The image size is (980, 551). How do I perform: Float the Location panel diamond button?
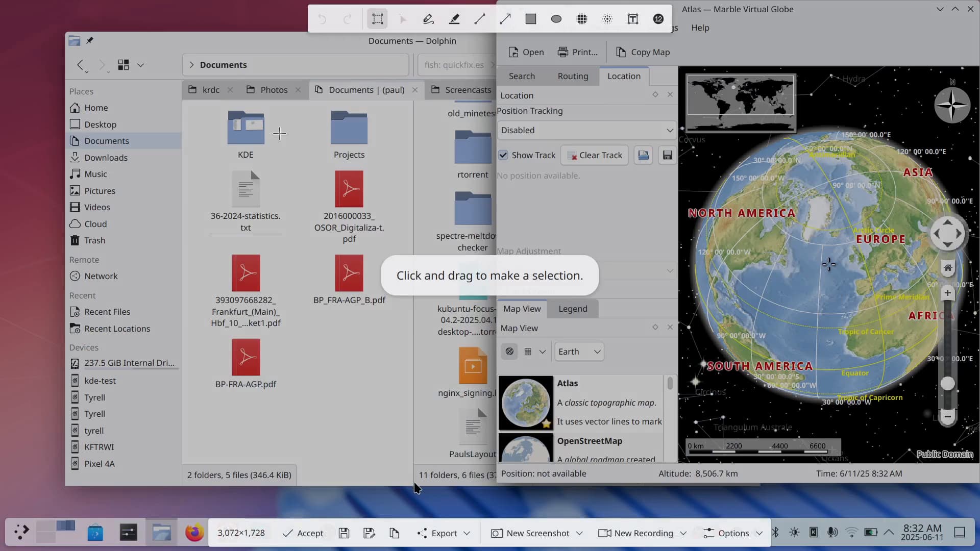point(655,94)
